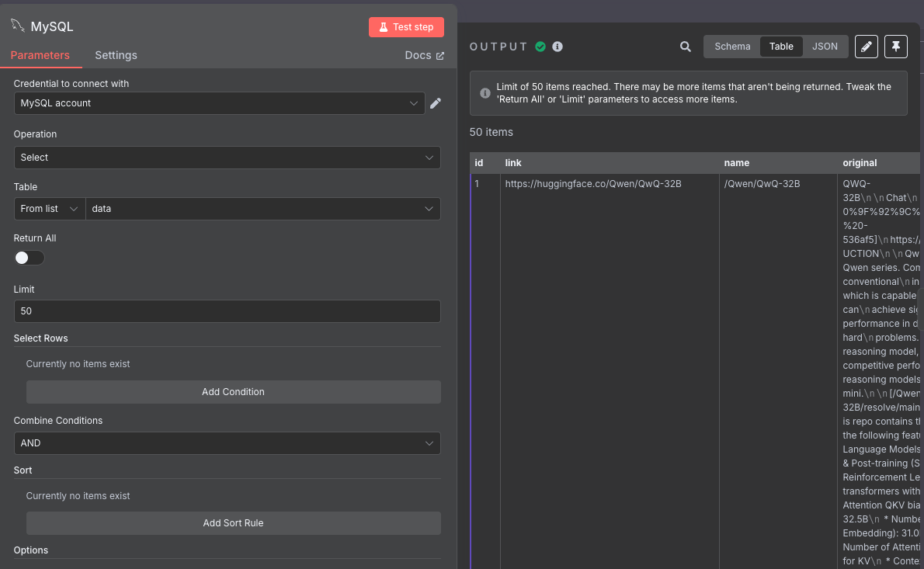Switch output view to Schema
The image size is (924, 569).
click(x=732, y=47)
